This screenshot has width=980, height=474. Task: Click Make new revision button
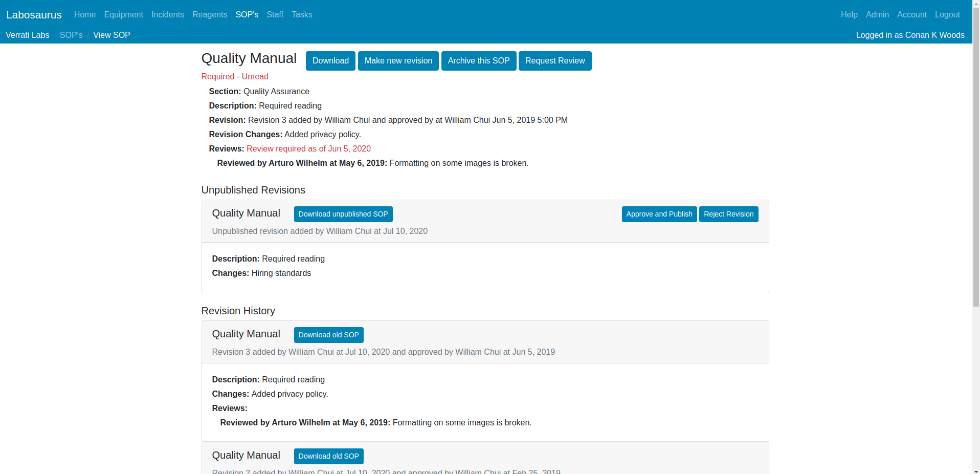[x=398, y=61]
